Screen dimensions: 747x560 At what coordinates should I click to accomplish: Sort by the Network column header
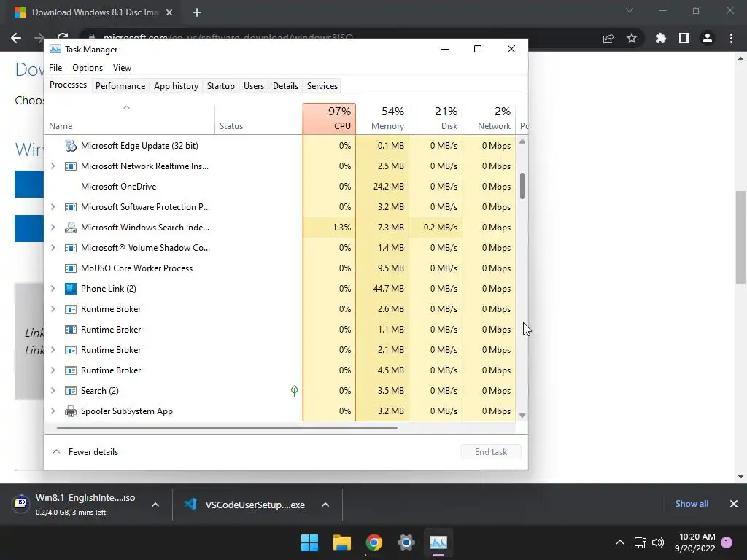click(489, 119)
